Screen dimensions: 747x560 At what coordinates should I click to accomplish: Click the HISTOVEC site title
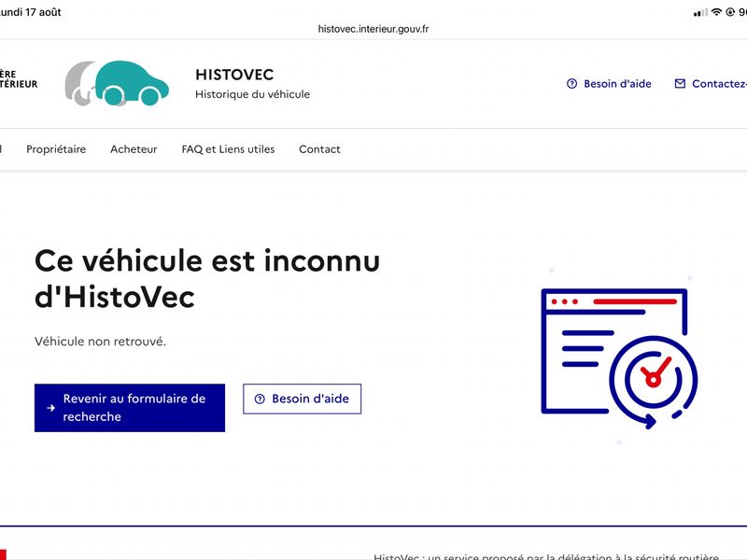(234, 75)
